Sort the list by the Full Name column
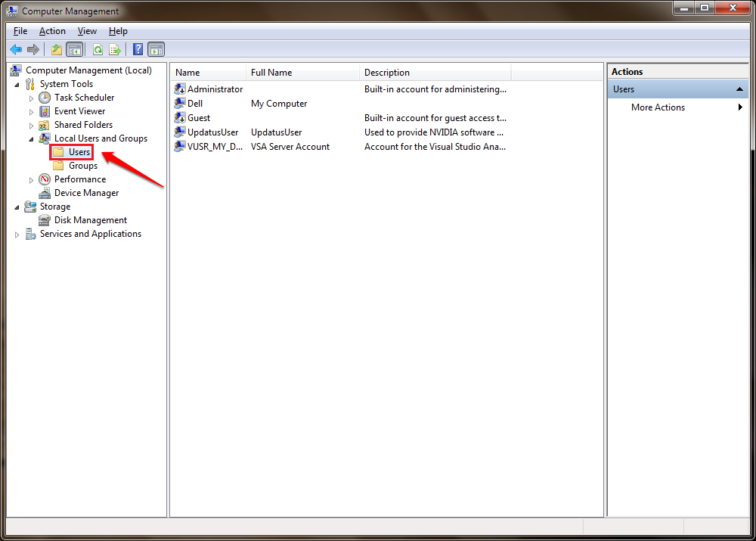This screenshot has width=756, height=541. coord(302,73)
